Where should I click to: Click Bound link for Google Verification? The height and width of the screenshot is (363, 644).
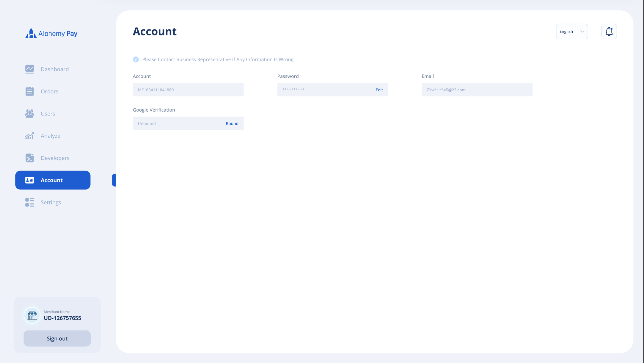[232, 123]
